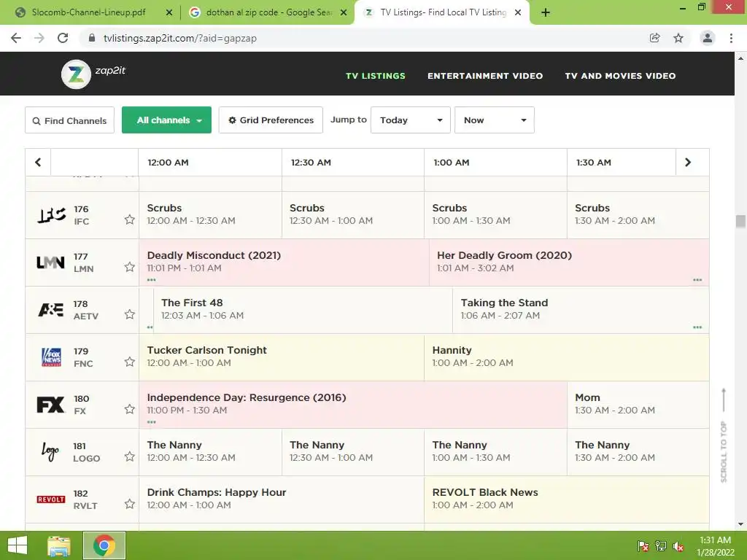Expand the All channels dropdown
This screenshot has width=747, height=560.
pyautogui.click(x=167, y=120)
